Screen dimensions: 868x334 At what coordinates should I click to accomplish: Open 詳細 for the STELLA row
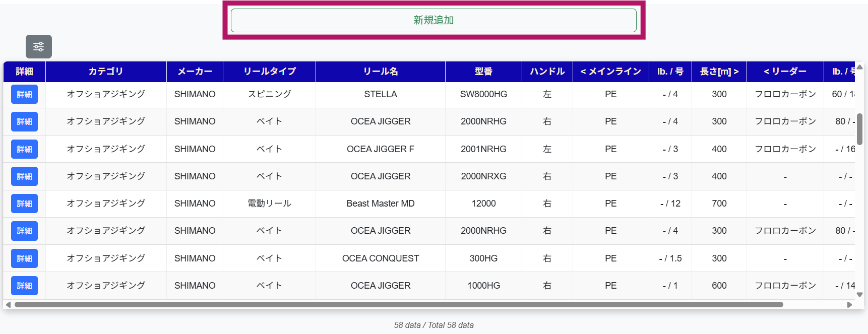(x=24, y=94)
